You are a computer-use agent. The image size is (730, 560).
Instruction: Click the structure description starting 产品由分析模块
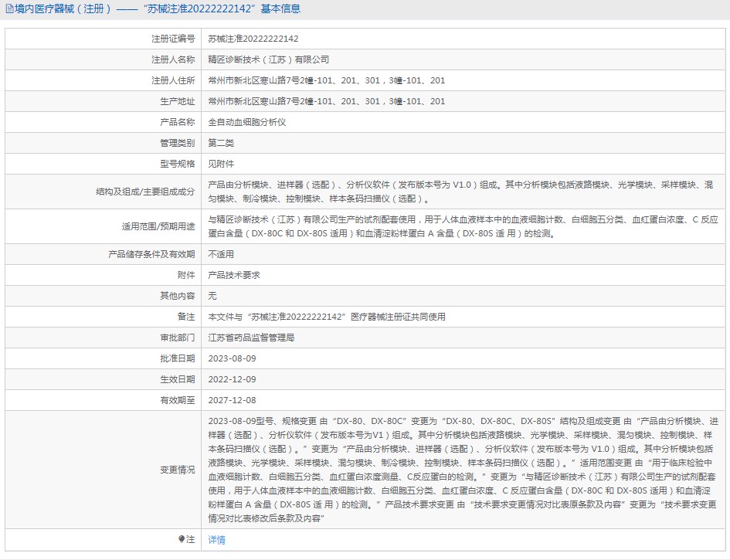coord(460,192)
